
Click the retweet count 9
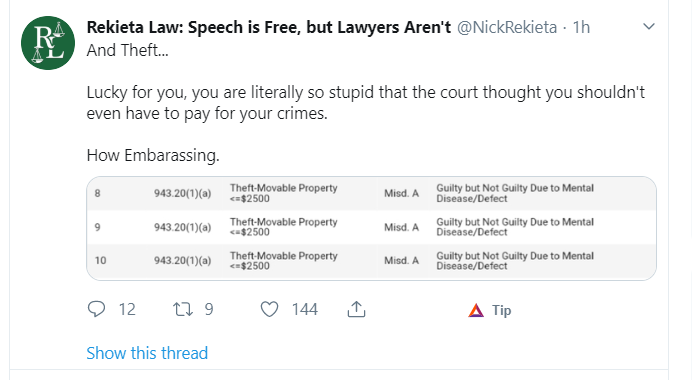[x=209, y=309]
